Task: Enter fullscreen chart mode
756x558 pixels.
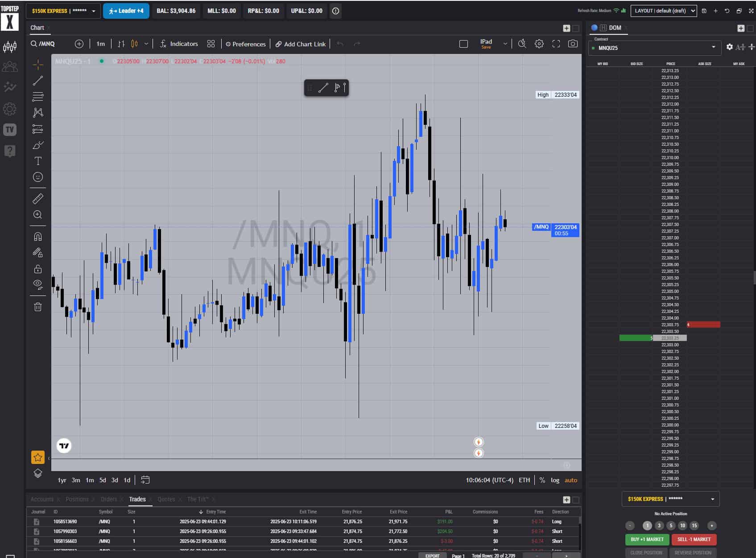Action: (556, 44)
